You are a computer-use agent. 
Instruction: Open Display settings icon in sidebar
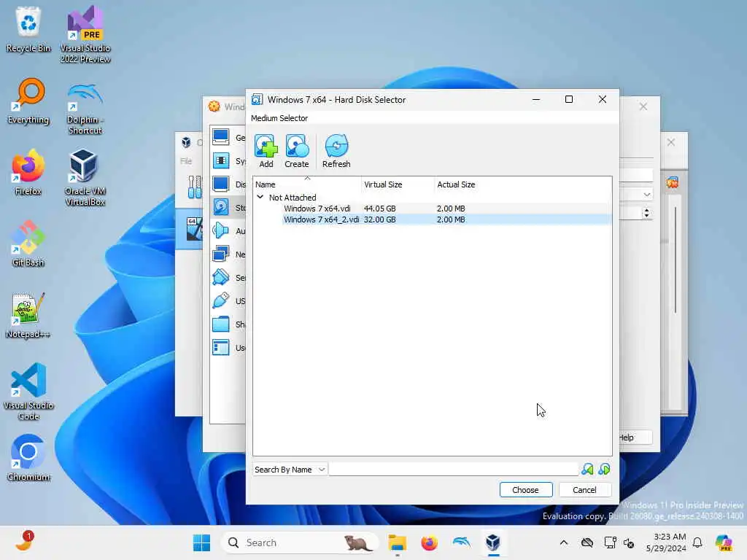[x=220, y=184]
